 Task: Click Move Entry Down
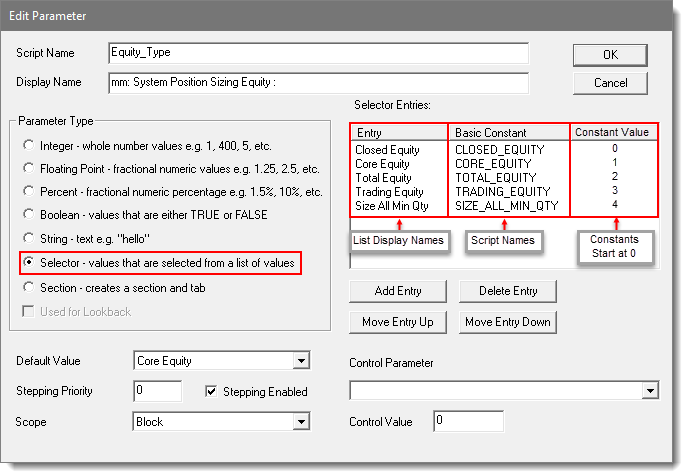point(508,322)
